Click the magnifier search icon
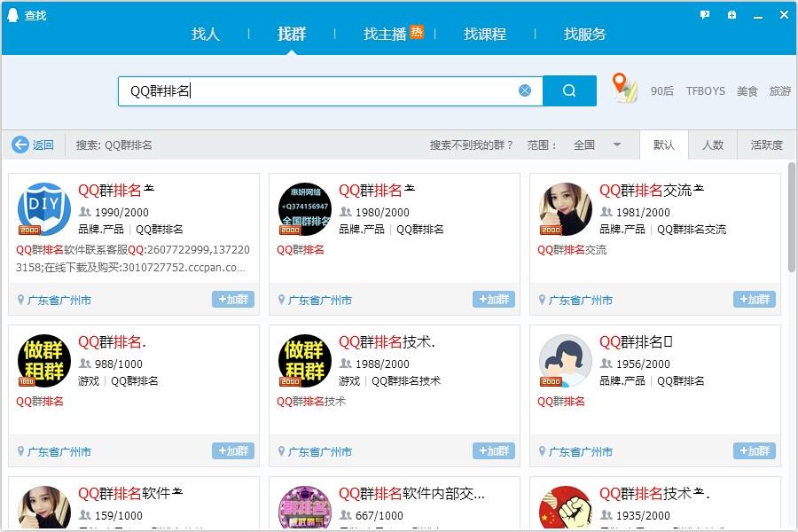The image size is (798, 532). point(568,90)
